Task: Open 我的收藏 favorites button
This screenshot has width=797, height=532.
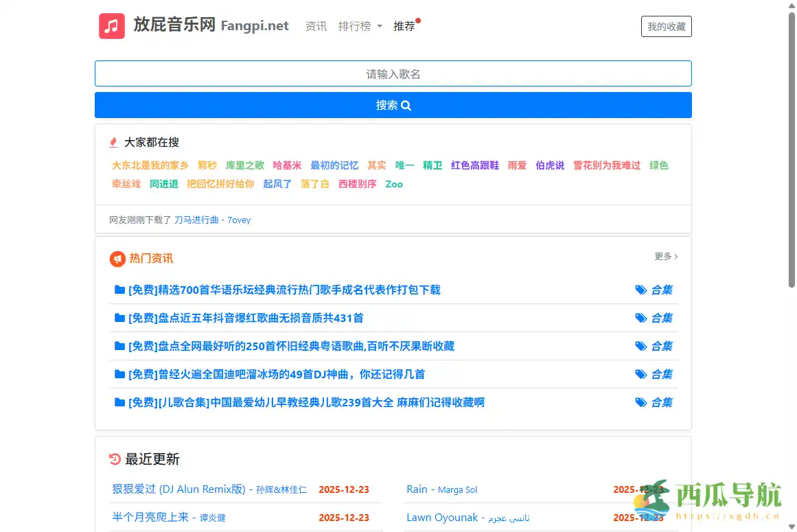Action: coord(666,26)
